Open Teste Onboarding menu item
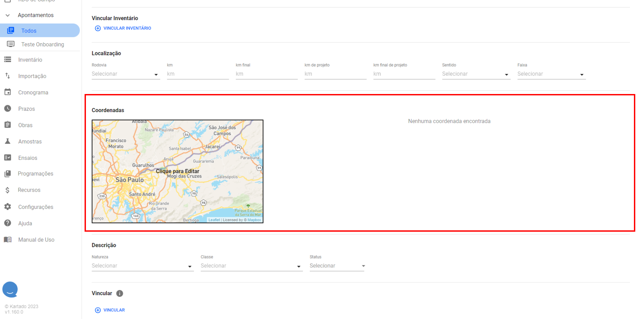This screenshot has width=644, height=319. (42, 44)
